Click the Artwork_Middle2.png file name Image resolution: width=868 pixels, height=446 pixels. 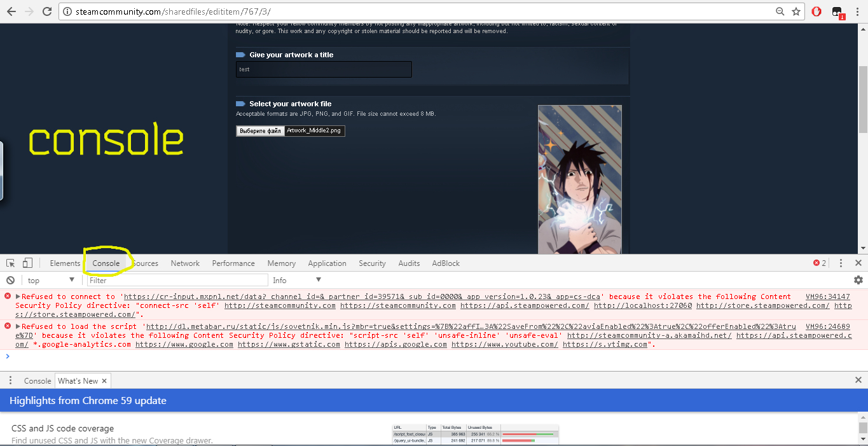pos(314,130)
